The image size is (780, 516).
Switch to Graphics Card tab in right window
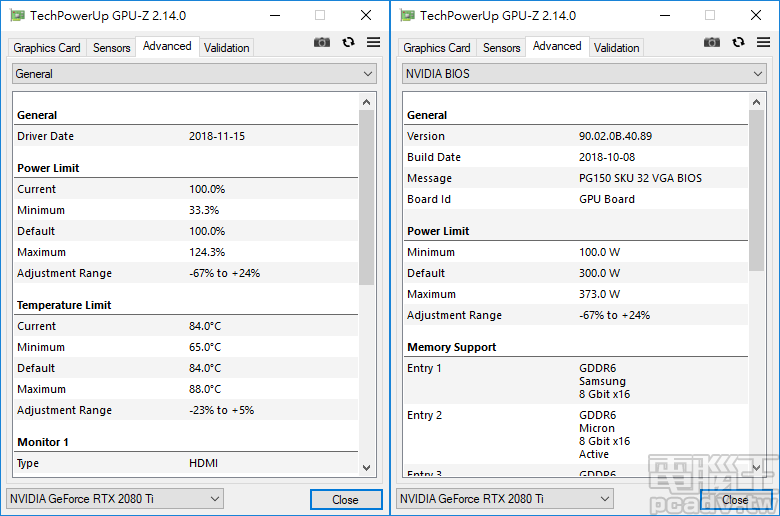[x=437, y=48]
